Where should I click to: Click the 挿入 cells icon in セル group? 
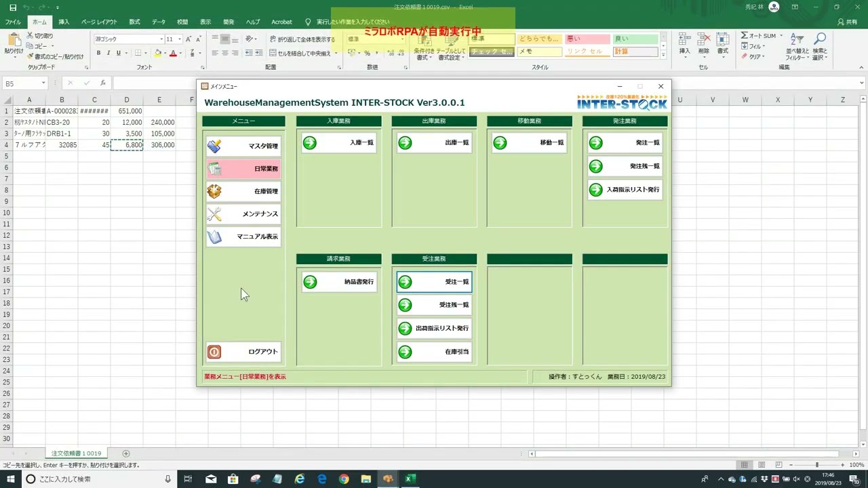685,39
